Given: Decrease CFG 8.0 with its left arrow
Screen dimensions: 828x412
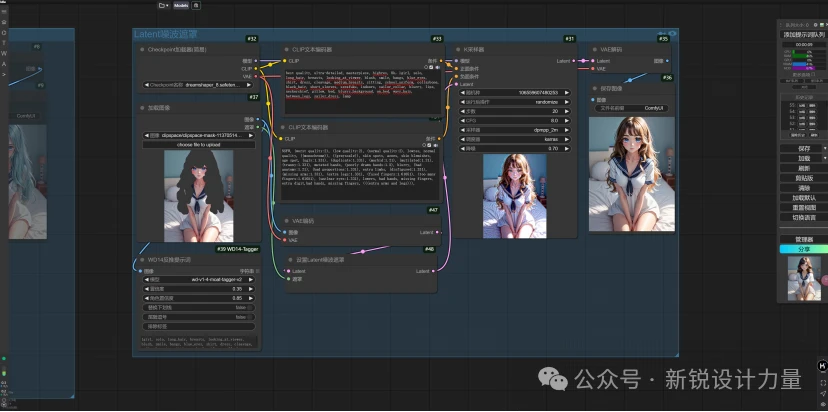Looking at the screenshot, I should point(463,121).
